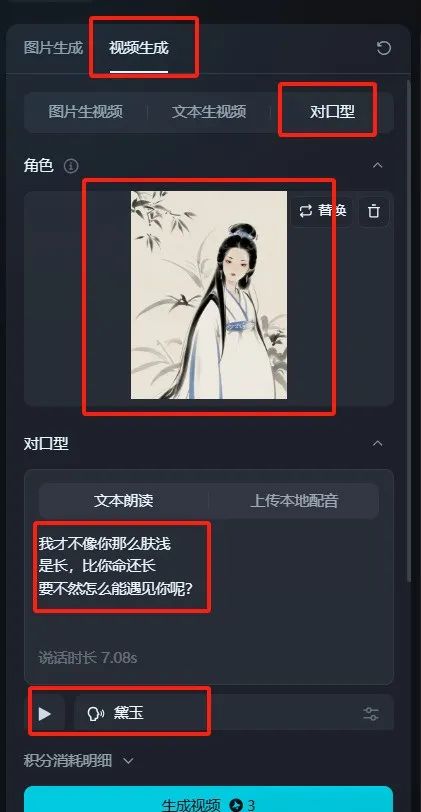
Task: Switch to 上传本地配音 mode
Action: click(294, 501)
